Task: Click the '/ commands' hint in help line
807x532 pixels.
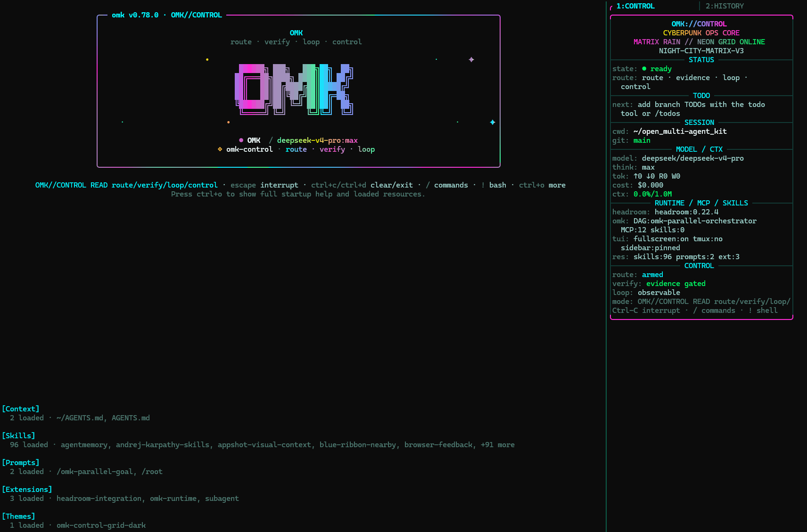Action: click(447, 185)
